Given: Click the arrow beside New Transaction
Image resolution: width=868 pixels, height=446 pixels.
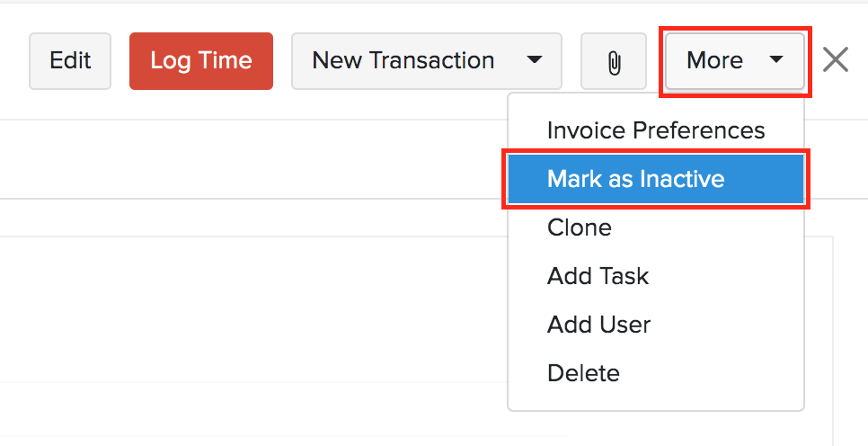Looking at the screenshot, I should pos(535,61).
